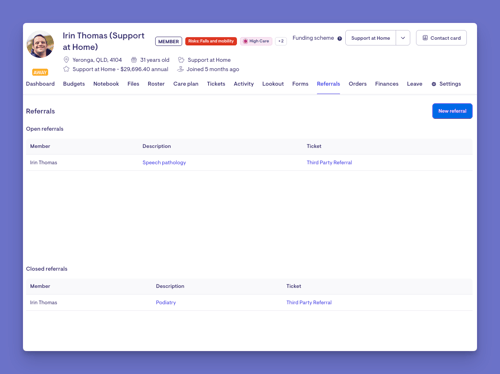Click Irin Thomas in closed referrals row
The image size is (500, 374).
44,302
